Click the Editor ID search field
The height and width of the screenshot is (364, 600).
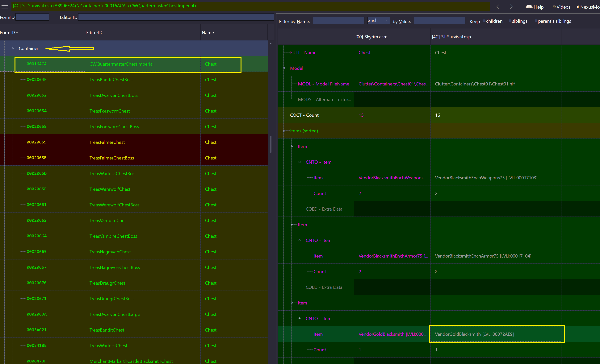coord(176,17)
